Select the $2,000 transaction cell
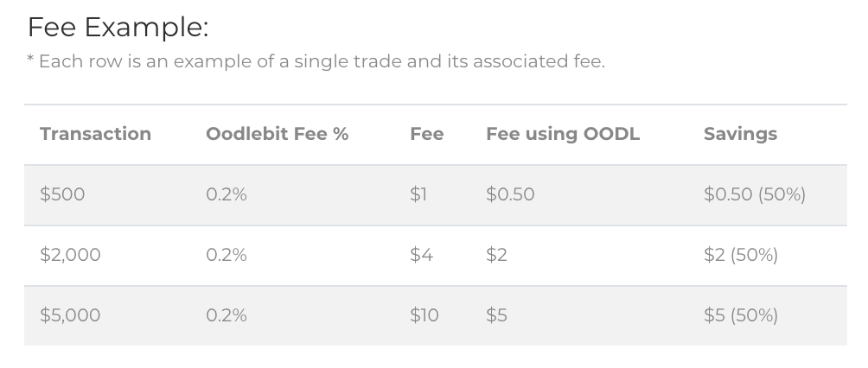Screen dimensions: 868x368 pos(70,255)
